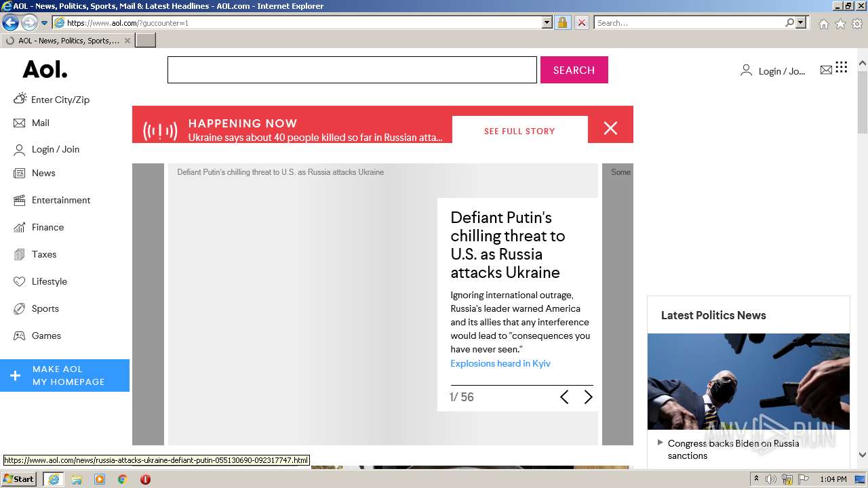This screenshot has height=488, width=868.
Task: Click scrollbar down arrow
Action: point(862,455)
